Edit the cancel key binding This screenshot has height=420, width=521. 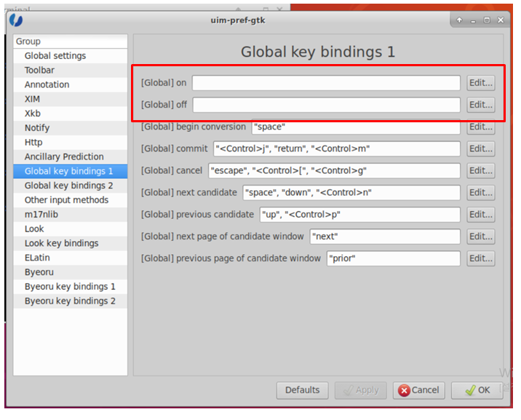[x=481, y=170]
